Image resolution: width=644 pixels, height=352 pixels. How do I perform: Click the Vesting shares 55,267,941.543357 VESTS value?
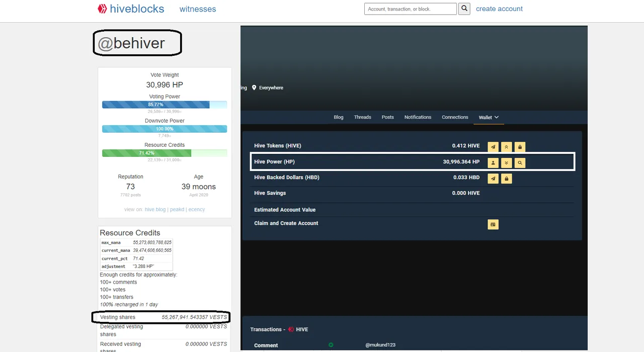tap(194, 317)
